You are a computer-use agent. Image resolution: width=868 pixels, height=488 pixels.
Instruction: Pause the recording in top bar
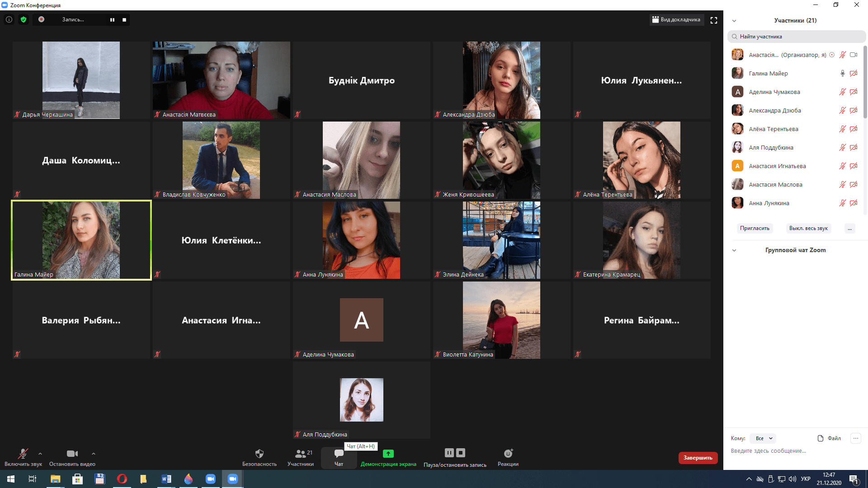point(112,19)
